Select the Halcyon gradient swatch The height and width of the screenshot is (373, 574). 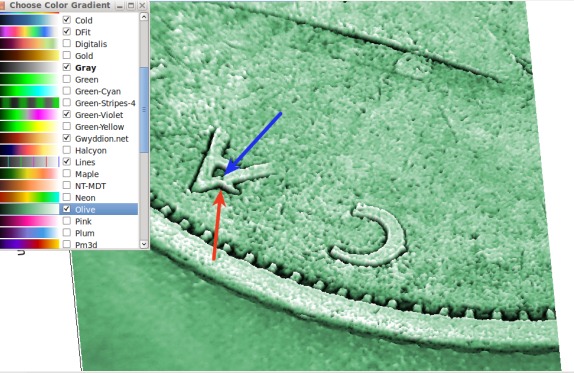click(x=29, y=150)
